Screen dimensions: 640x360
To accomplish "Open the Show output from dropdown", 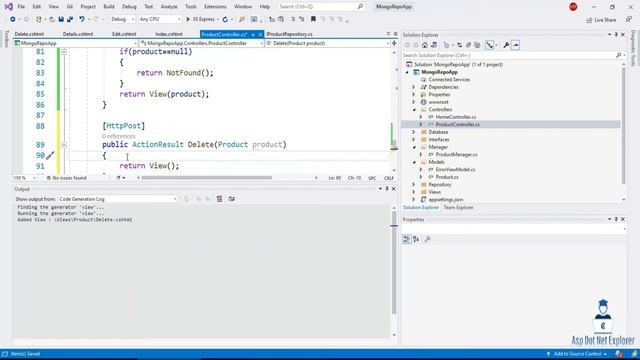I will pyautogui.click(x=118, y=199).
